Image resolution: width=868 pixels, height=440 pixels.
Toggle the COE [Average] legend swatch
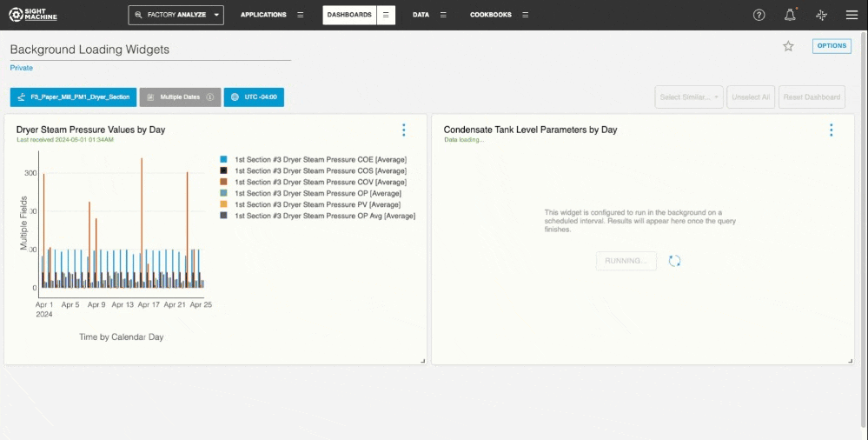(223, 160)
